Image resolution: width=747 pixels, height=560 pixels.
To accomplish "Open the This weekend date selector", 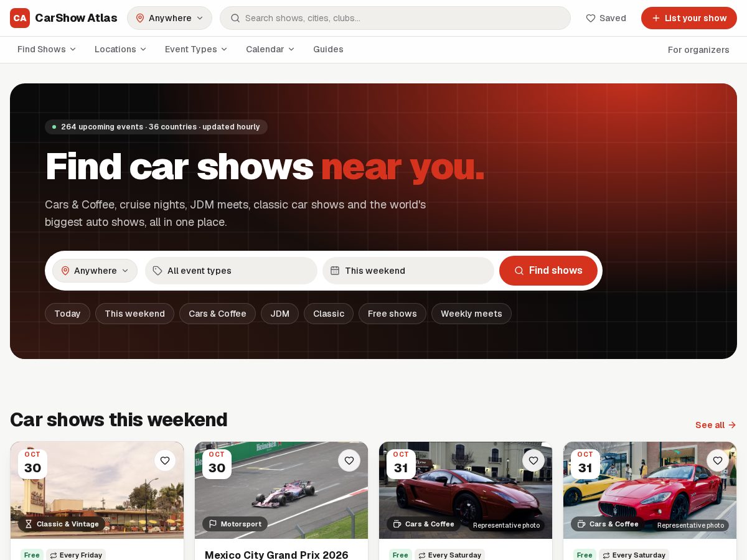I will [x=408, y=271].
